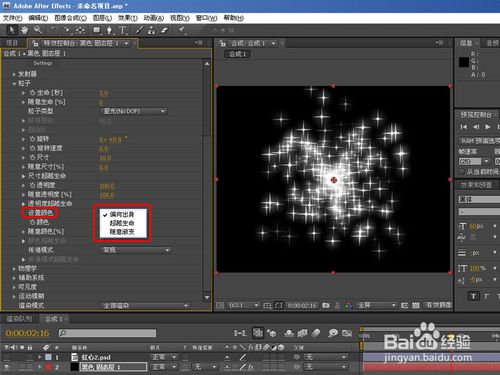Click the orange timeline timecode 0:00:02:16
The width and height of the screenshot is (500, 375).
[27, 333]
